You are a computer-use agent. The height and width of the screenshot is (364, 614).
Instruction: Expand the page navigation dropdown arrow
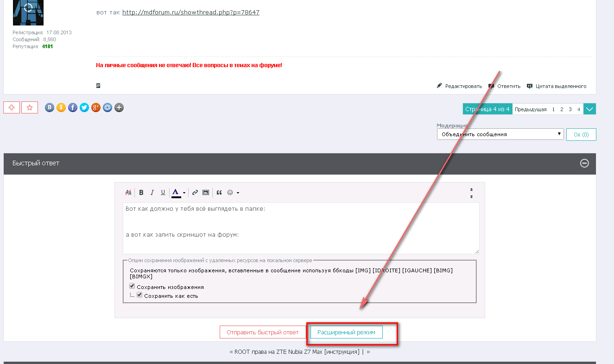(x=589, y=109)
